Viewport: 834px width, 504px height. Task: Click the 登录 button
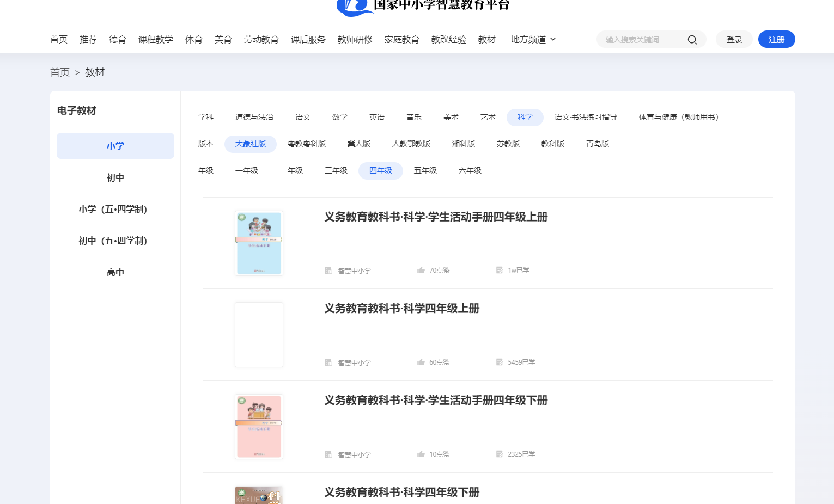(734, 39)
